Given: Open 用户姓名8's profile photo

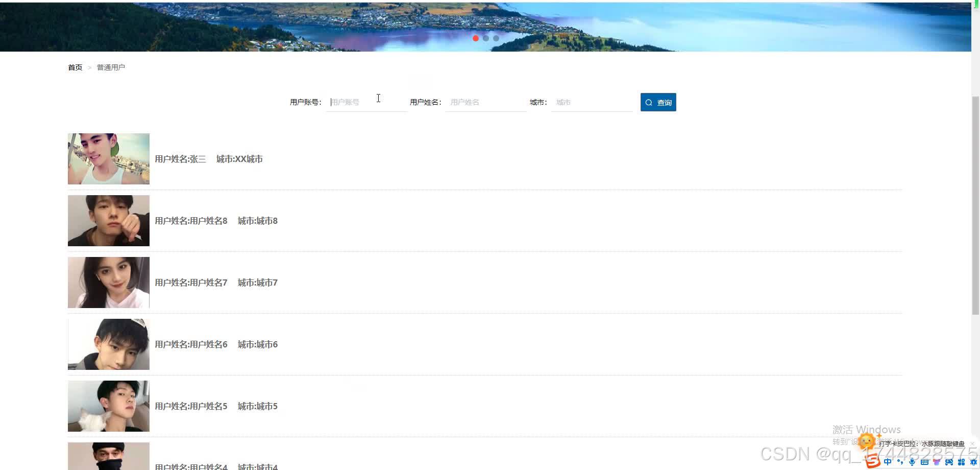Looking at the screenshot, I should pos(109,221).
